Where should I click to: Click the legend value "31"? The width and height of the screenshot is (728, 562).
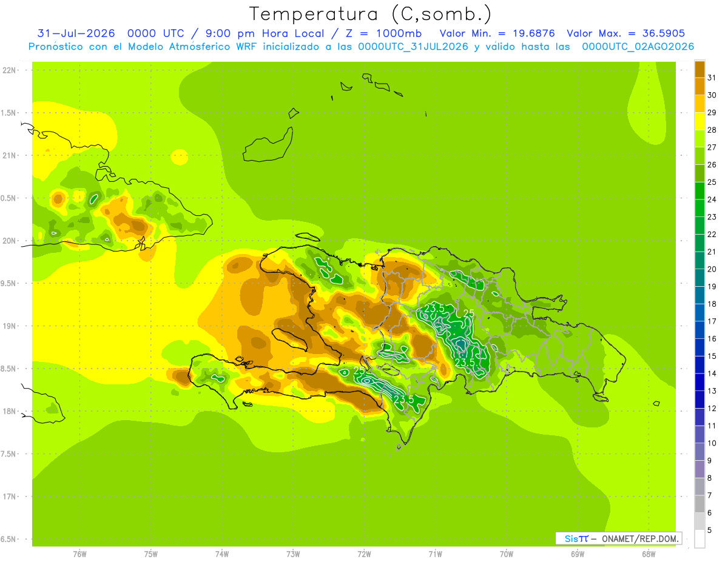click(x=712, y=78)
